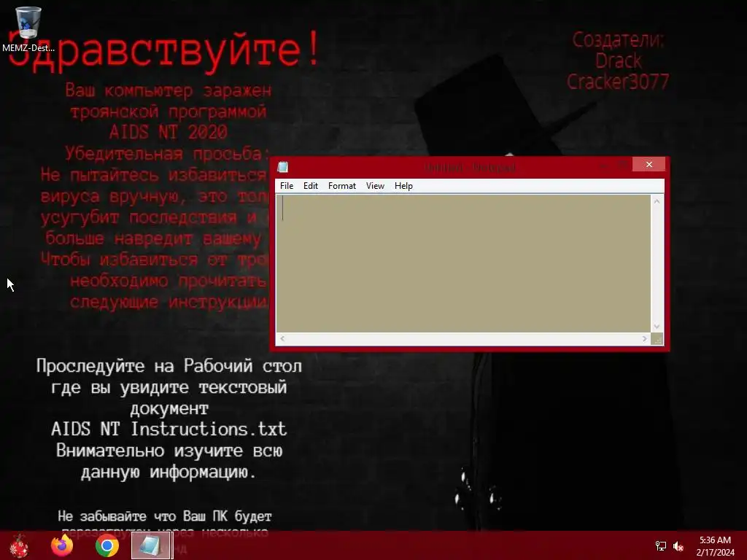The width and height of the screenshot is (747, 560).
Task: Open the Format menu in Notepad
Action: [x=341, y=186]
